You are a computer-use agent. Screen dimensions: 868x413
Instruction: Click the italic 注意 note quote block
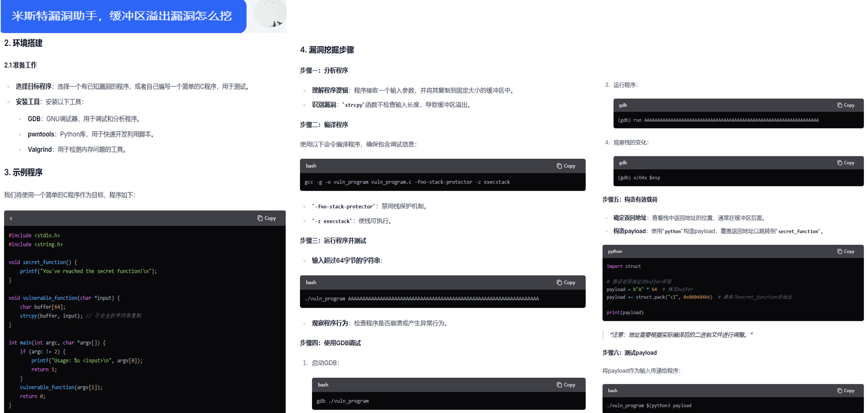tap(680, 334)
